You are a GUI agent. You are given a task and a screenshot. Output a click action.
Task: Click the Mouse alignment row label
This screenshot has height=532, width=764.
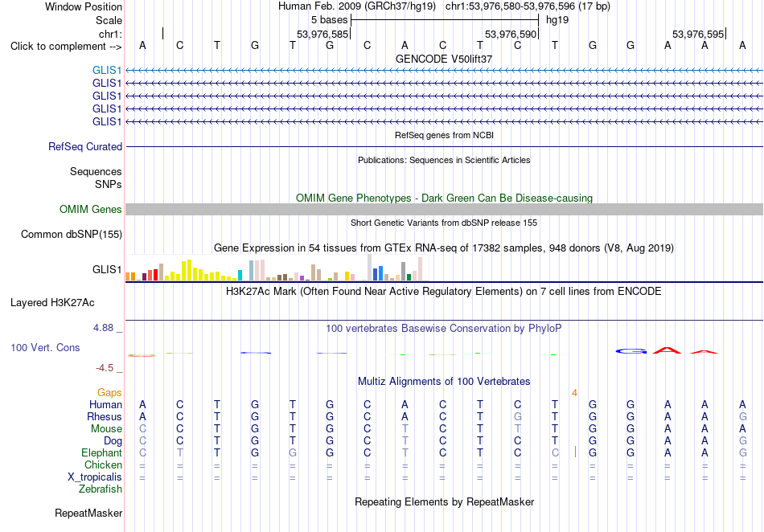(x=106, y=429)
